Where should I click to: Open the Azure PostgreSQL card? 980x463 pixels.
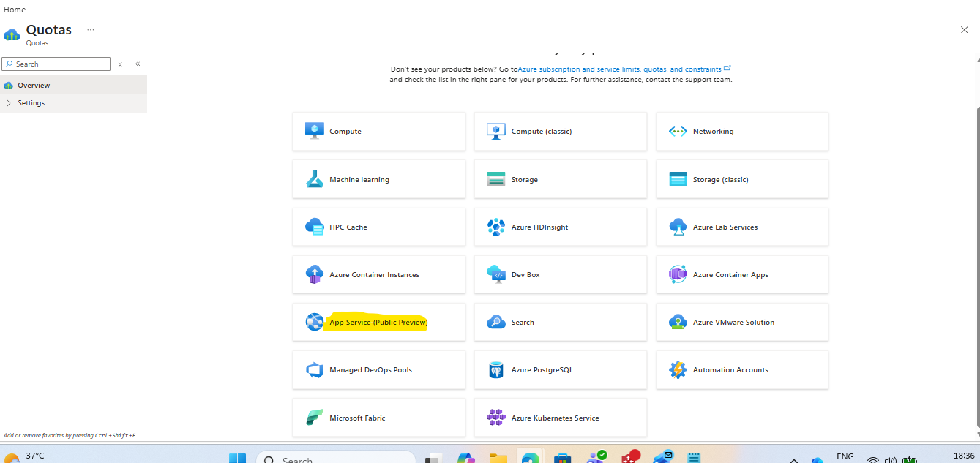point(561,370)
